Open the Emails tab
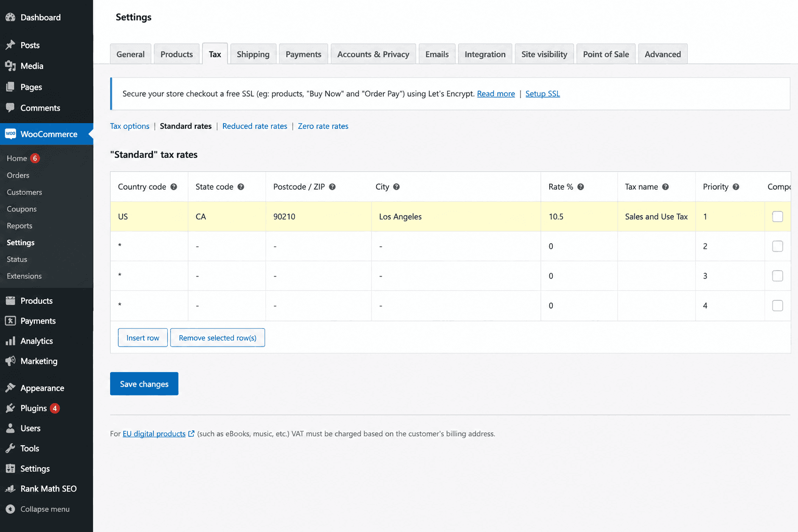Screen dimensions: 798x532 (437, 54)
